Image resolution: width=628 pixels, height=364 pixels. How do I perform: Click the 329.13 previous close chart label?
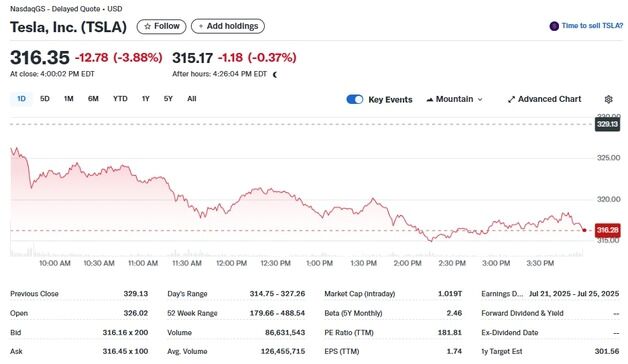click(607, 124)
